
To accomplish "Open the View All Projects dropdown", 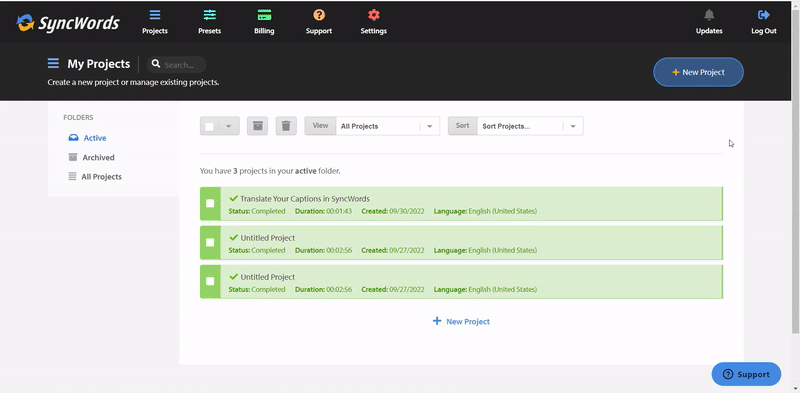I will click(x=387, y=126).
